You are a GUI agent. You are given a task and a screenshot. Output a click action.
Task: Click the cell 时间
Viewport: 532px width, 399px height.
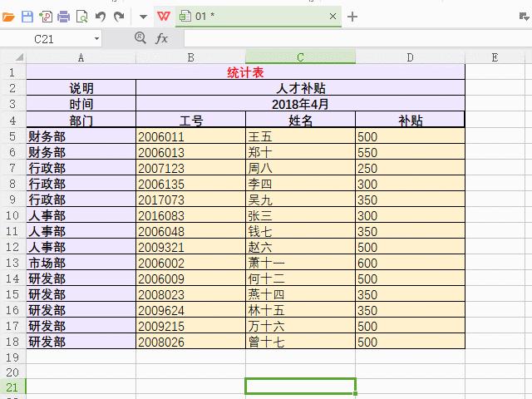pos(81,103)
